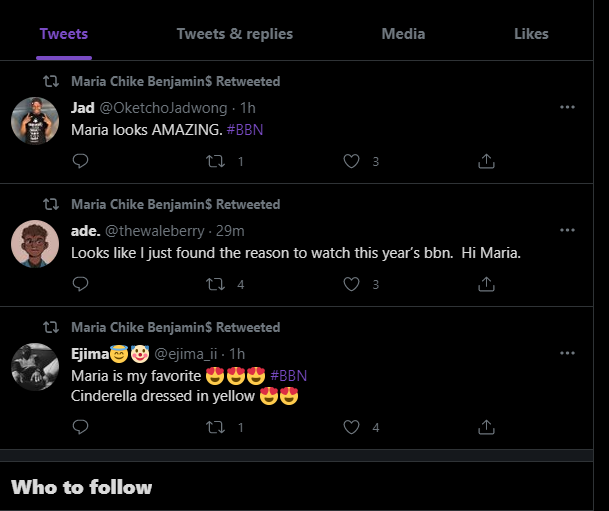Retweet Jad's AMAZING tweet
Image resolution: width=609 pixels, height=511 pixels.
pos(216,161)
